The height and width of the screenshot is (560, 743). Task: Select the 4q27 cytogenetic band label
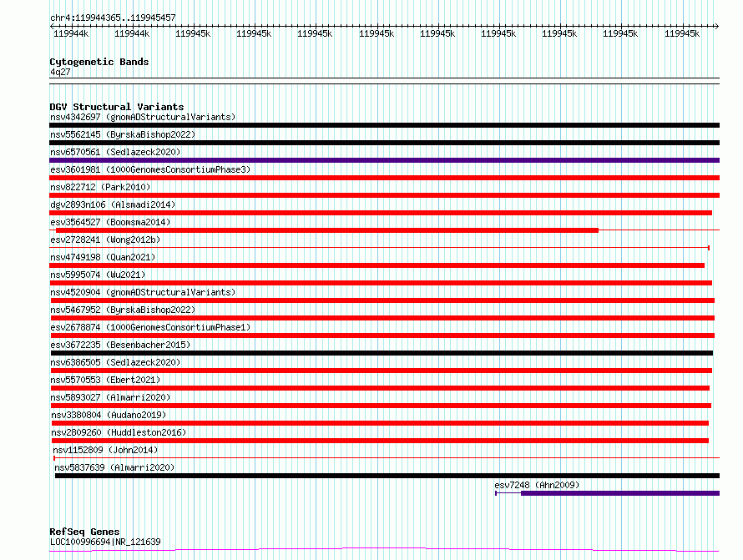coord(60,72)
